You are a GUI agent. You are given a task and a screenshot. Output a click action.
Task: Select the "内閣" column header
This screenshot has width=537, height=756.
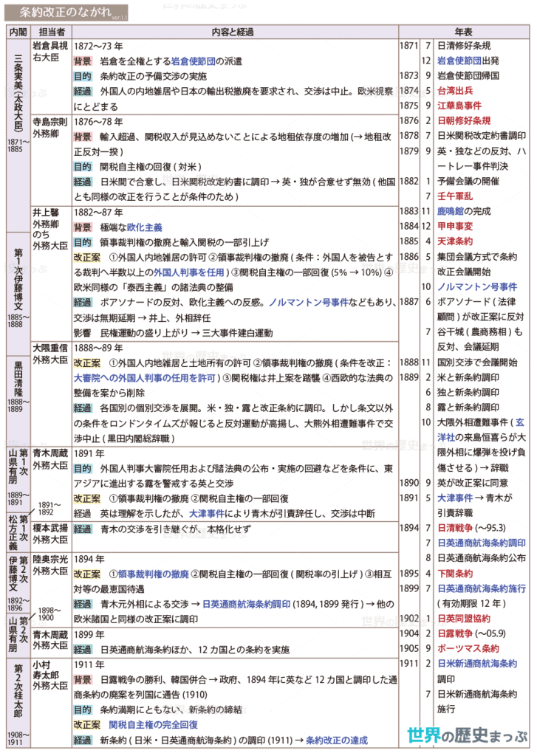18,32
